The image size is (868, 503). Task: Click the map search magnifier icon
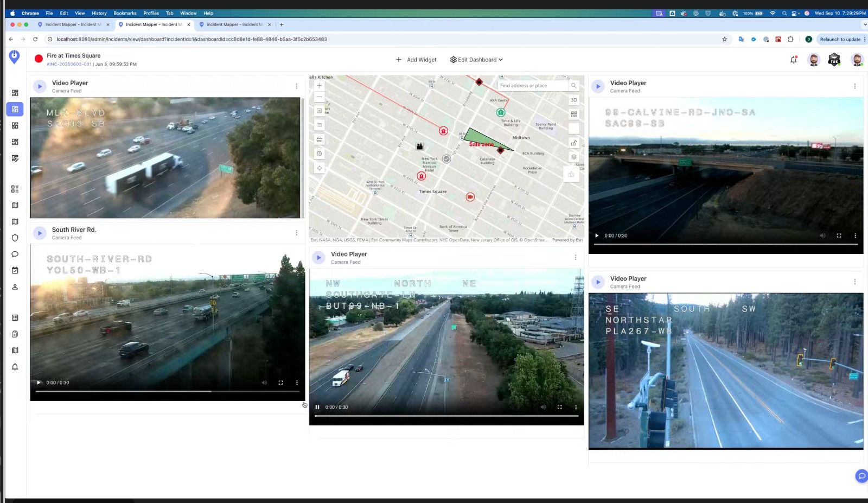pos(573,86)
